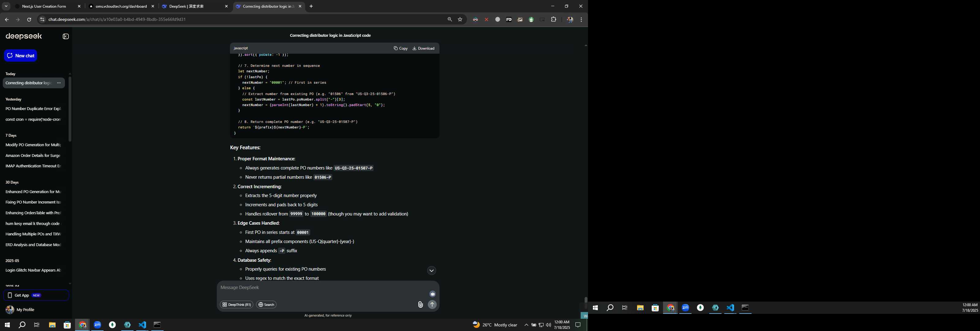Image resolution: width=980 pixels, height=331 pixels.
Task: Open a new browser tab
Action: tap(311, 6)
